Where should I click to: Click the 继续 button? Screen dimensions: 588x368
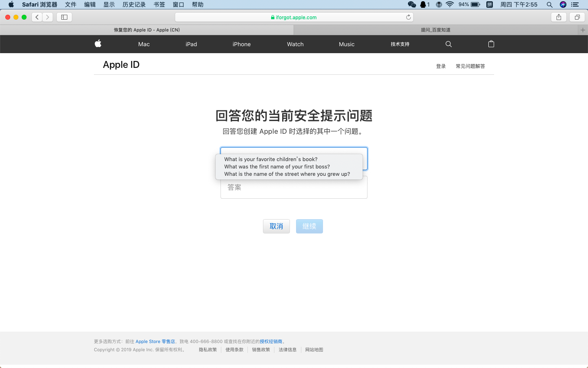309,226
